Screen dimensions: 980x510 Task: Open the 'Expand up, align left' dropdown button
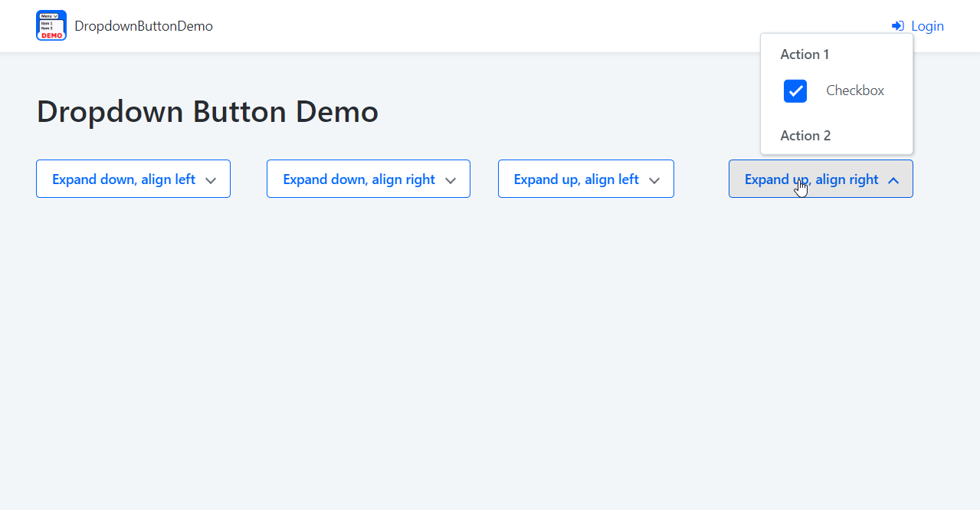[x=585, y=179]
